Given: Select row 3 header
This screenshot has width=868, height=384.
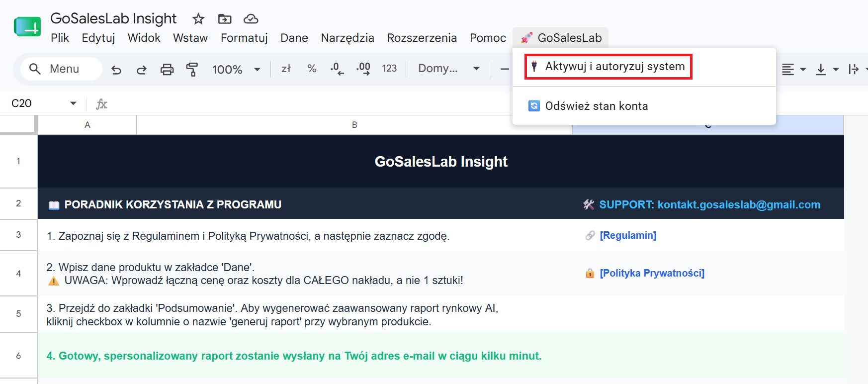Looking at the screenshot, I should (18, 235).
